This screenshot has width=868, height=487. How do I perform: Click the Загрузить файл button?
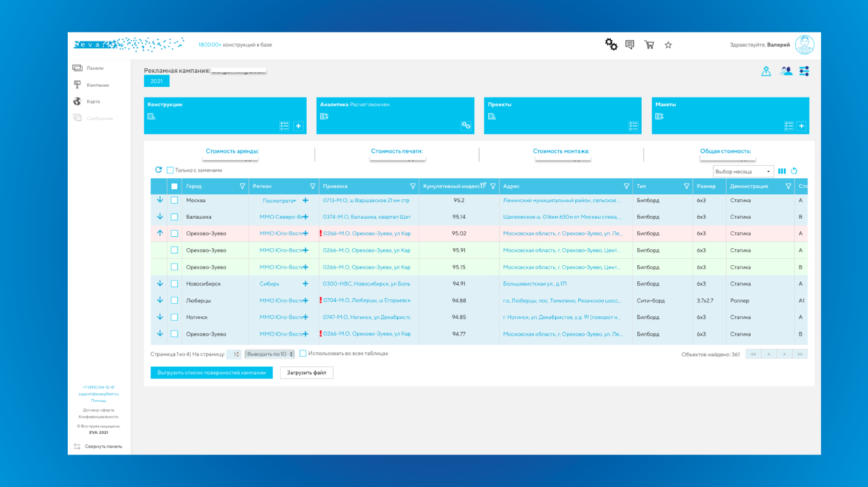306,373
